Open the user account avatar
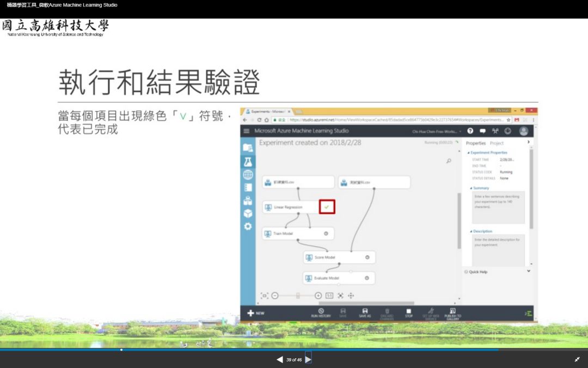This screenshot has width=588, height=368. [x=524, y=131]
